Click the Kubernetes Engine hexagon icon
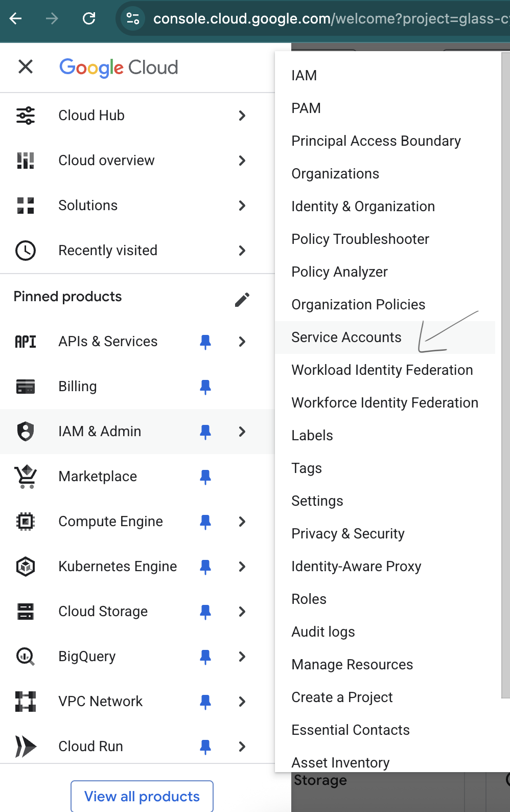Viewport: 510px width, 812px height. (x=26, y=567)
